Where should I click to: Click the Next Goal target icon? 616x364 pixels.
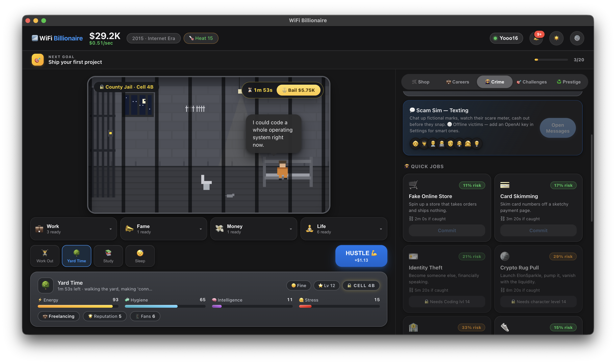click(38, 60)
